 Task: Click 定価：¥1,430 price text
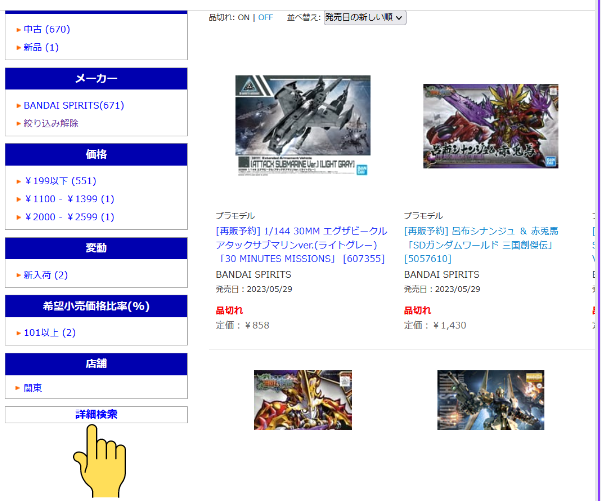click(x=435, y=325)
